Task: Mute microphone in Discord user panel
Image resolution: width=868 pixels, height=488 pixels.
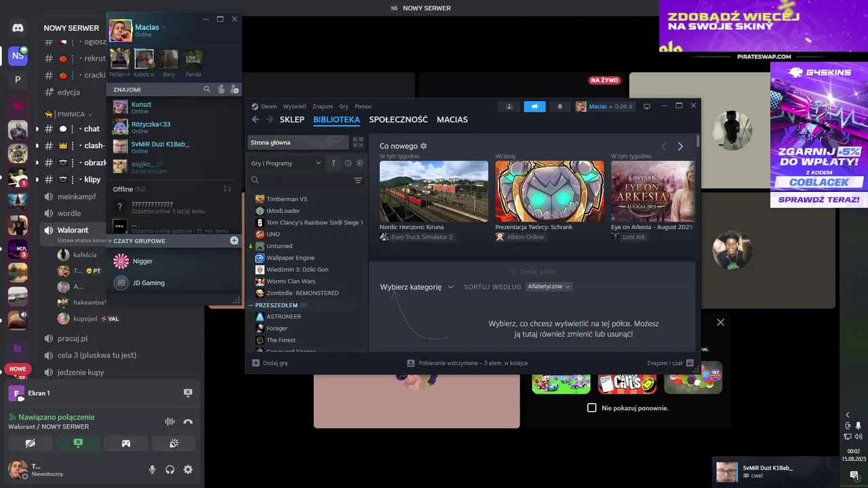Action: pos(152,470)
